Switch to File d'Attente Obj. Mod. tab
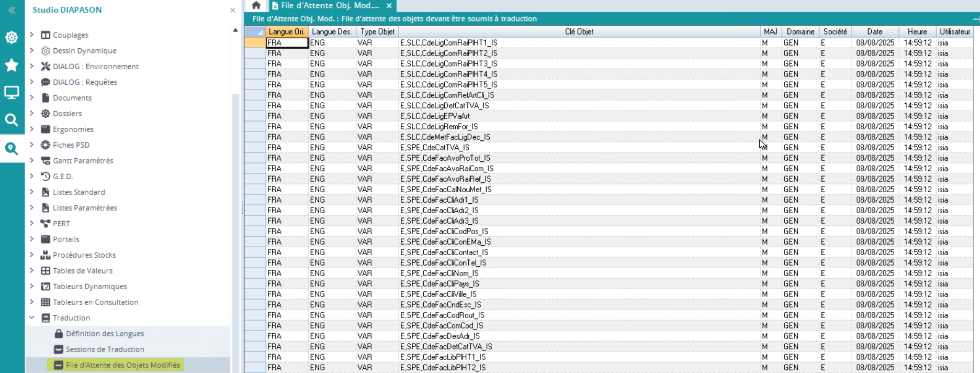This screenshot has height=373, width=980. [330, 6]
